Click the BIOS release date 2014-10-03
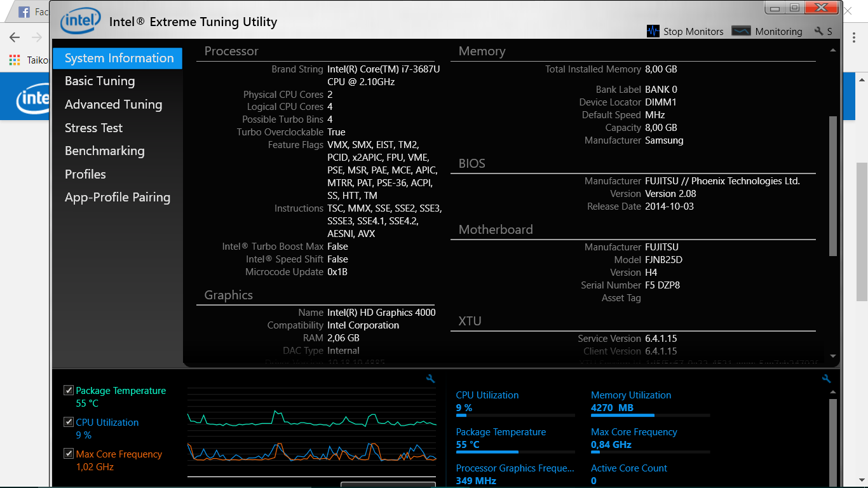 [x=670, y=207]
